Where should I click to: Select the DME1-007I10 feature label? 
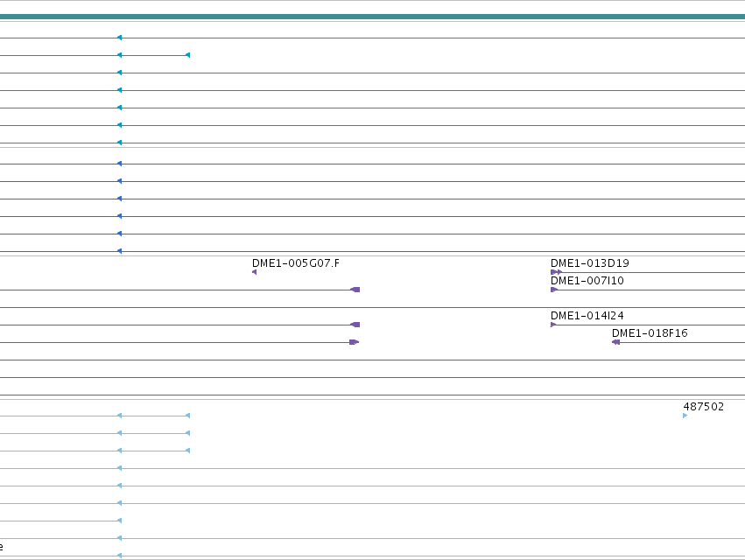coord(587,281)
